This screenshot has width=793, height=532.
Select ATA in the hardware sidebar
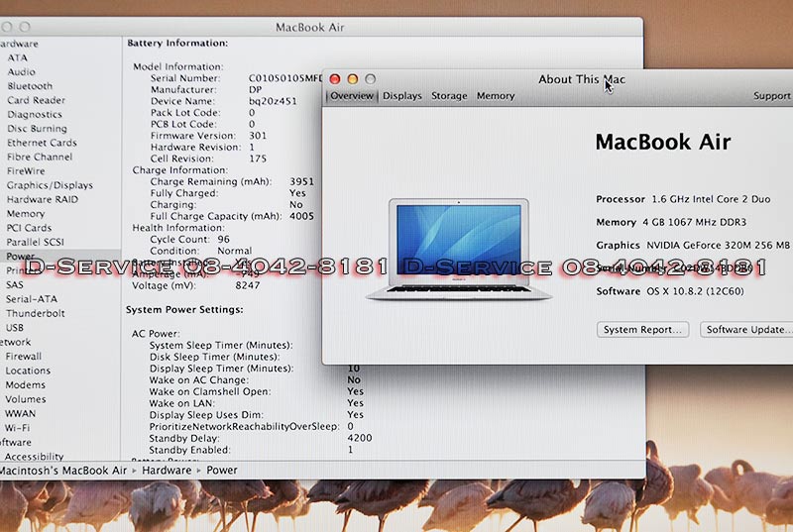[17, 57]
